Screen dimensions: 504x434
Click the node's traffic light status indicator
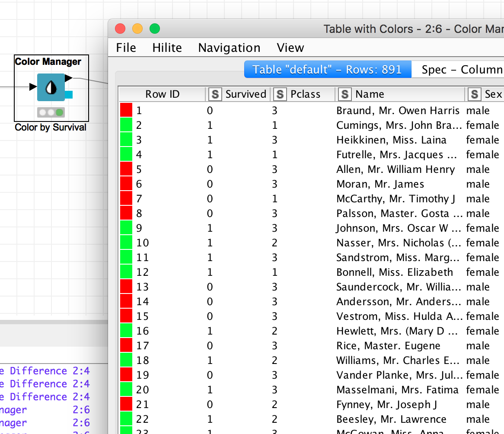[x=51, y=112]
